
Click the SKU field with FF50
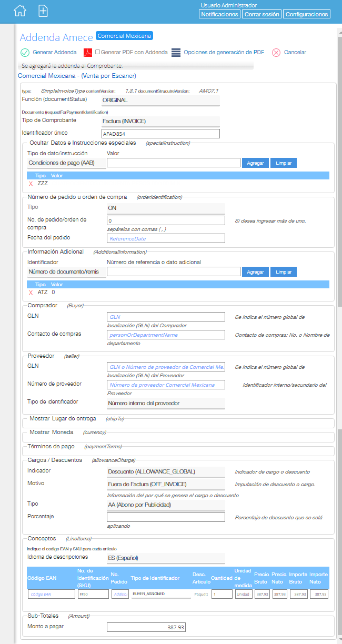(x=92, y=593)
